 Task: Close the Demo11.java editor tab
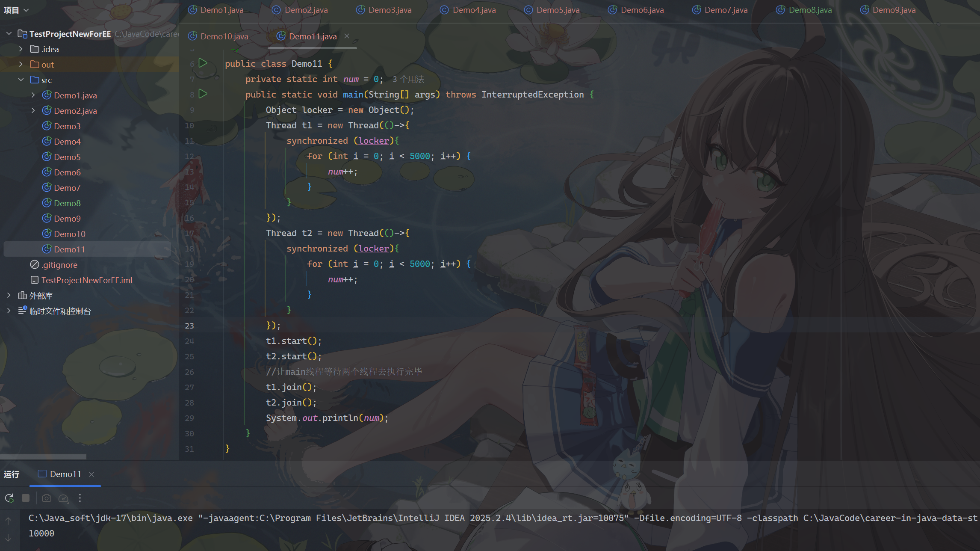(347, 36)
